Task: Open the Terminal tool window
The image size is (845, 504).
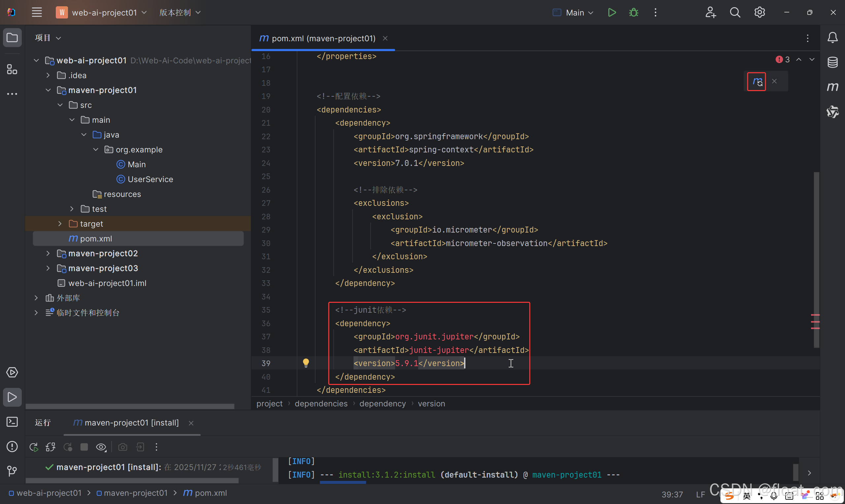Action: point(12,422)
